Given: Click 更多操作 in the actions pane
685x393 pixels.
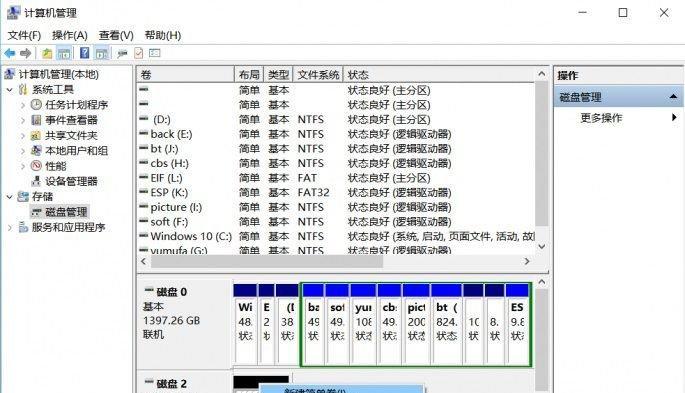Looking at the screenshot, I should click(601, 118).
